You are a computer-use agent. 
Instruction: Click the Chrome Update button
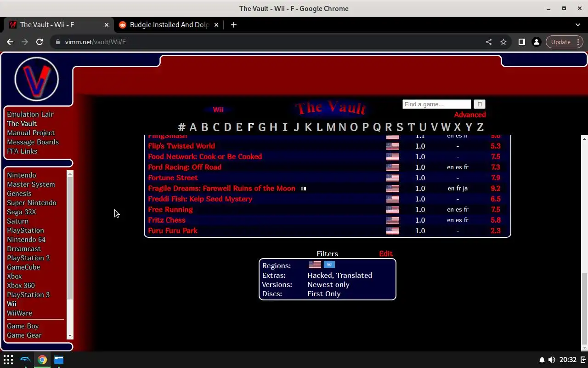coord(565,42)
